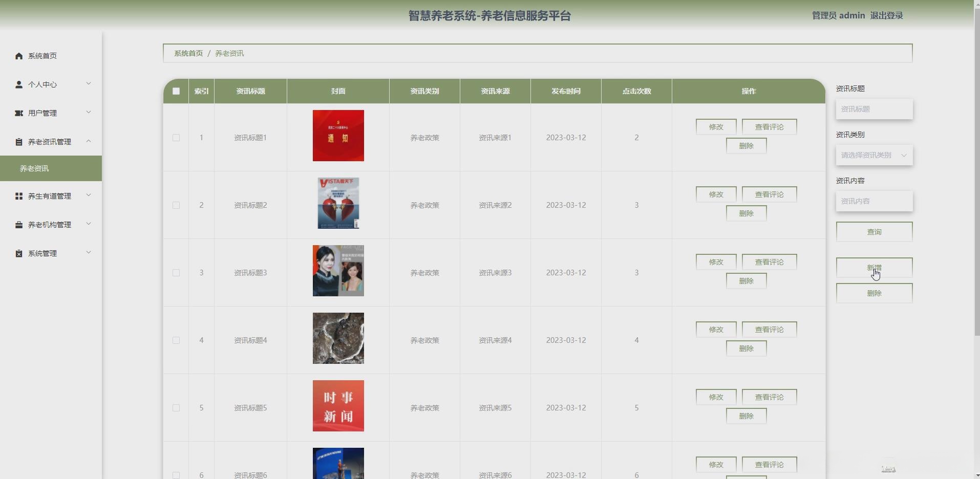Click 修改 for 资讯标题6
The image size is (980, 479).
(716, 465)
